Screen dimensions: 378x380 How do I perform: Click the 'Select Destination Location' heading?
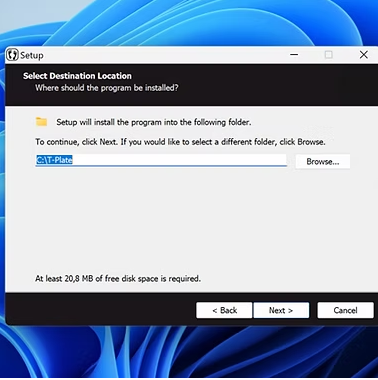coord(77,76)
